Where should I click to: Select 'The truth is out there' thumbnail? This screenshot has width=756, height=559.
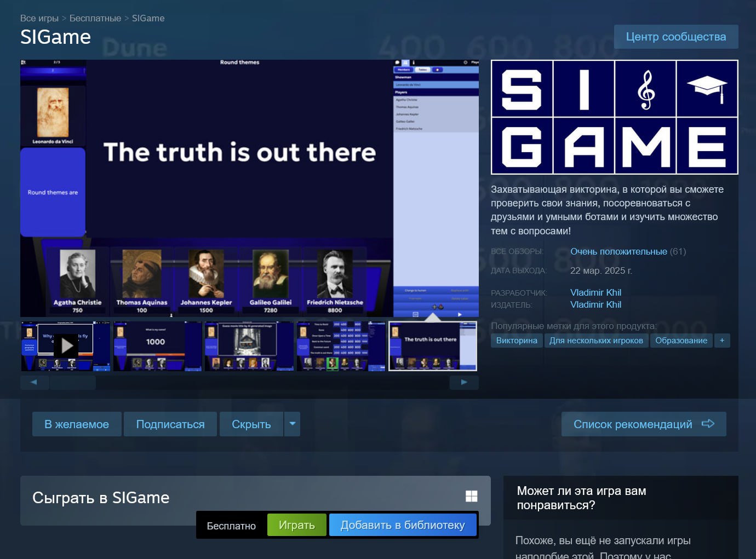433,346
